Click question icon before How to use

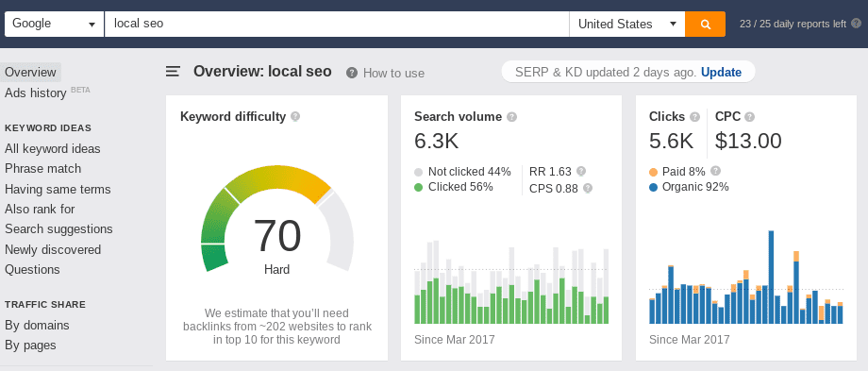pos(352,73)
